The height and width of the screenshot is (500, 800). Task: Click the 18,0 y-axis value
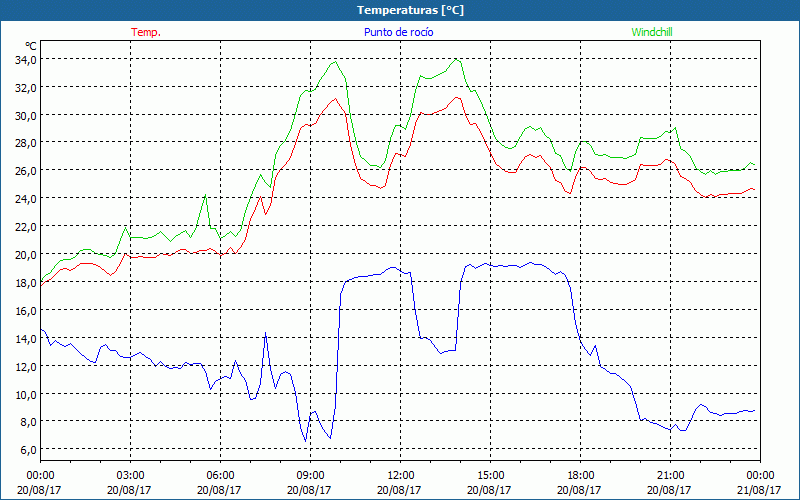point(26,282)
